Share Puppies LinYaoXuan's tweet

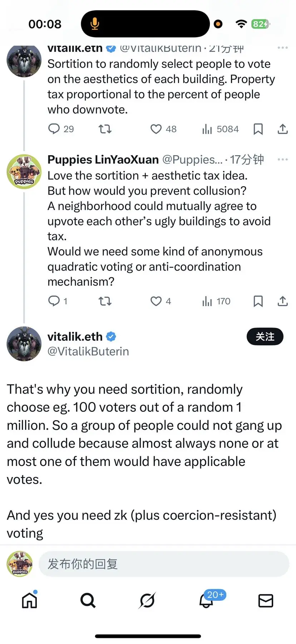pyautogui.click(x=283, y=301)
